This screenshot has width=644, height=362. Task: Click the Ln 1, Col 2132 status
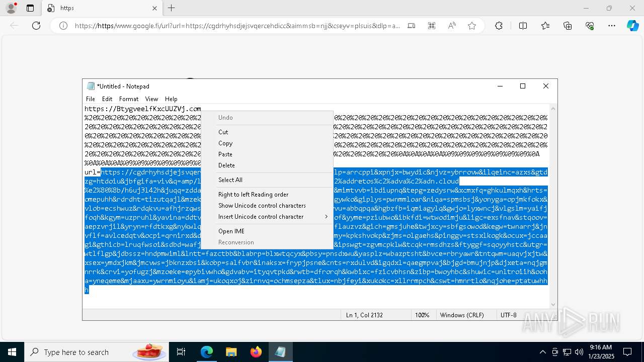[x=364, y=315]
